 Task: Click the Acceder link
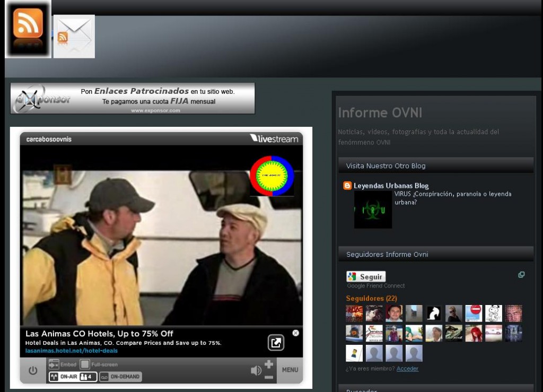coord(407,369)
